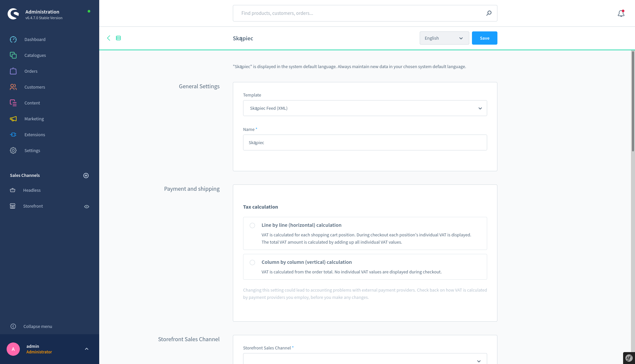
Task: Click the add Sales Channel plus button
Action: (86, 175)
